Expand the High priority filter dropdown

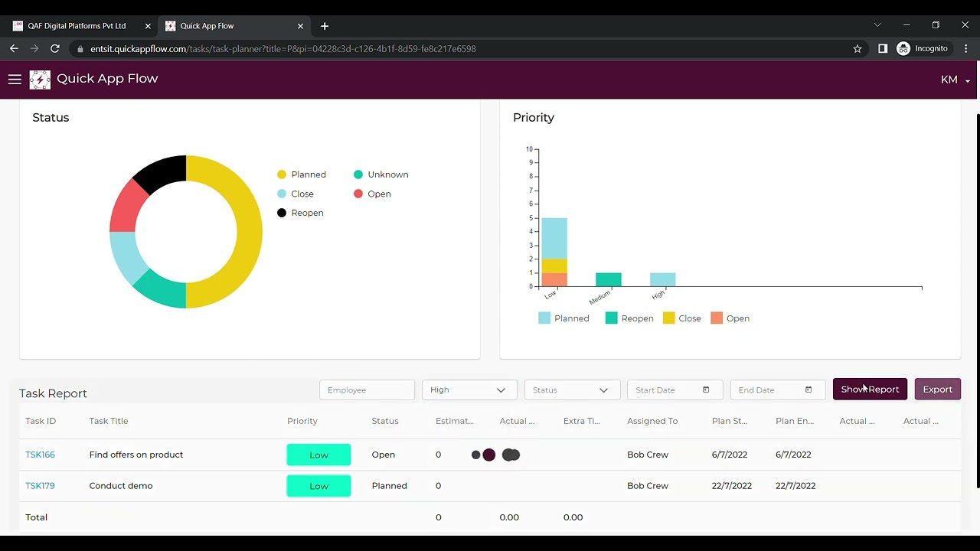[469, 390]
